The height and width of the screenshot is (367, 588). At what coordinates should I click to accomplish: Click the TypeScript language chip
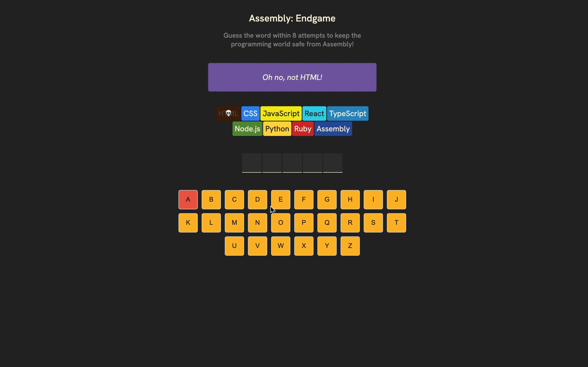(348, 113)
